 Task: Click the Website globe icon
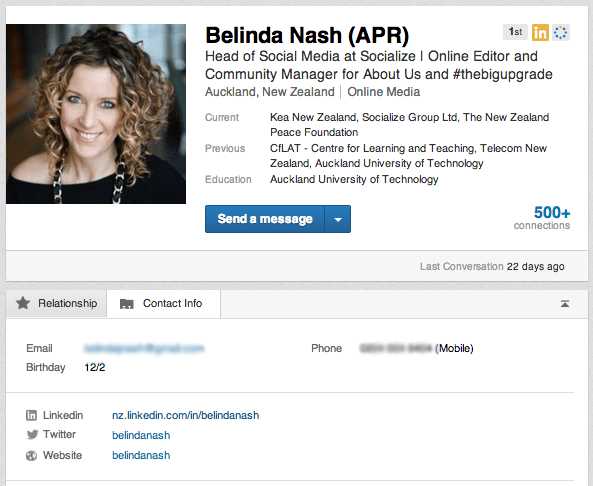(x=31, y=455)
